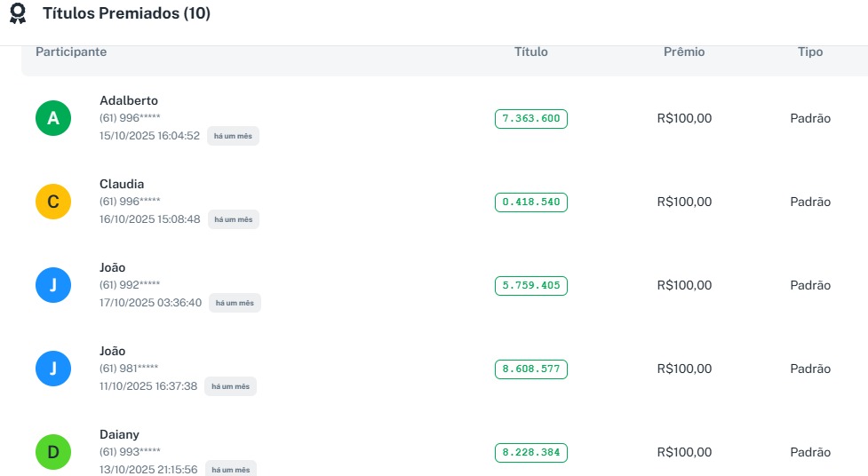Click the Participante column header
The width and height of the screenshot is (868, 476).
(71, 52)
